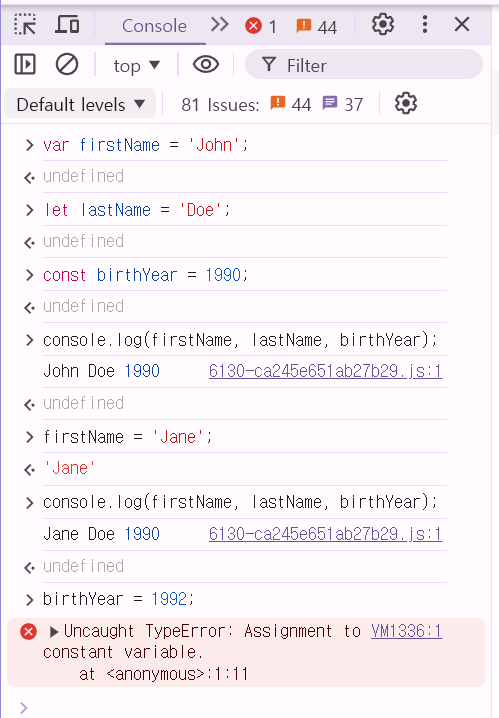Clear the console with the ban icon
Screen dimensions: 499x718
pyautogui.click(x=67, y=64)
